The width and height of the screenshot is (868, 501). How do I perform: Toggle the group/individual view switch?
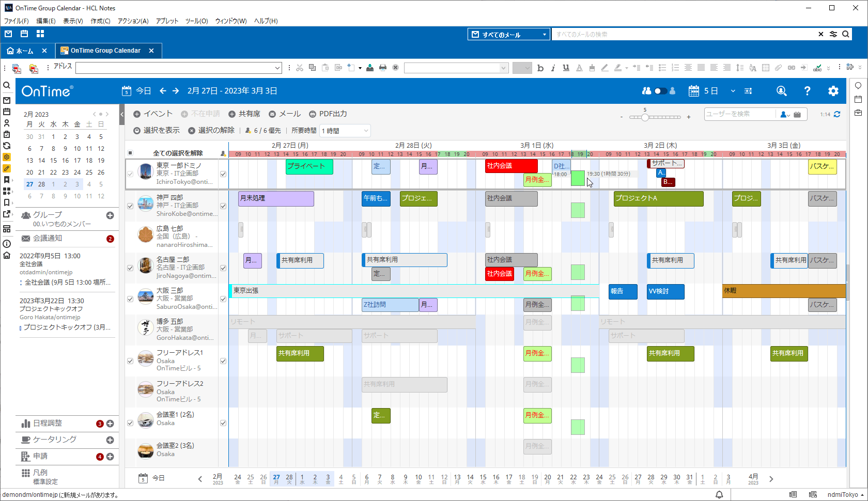click(x=660, y=91)
